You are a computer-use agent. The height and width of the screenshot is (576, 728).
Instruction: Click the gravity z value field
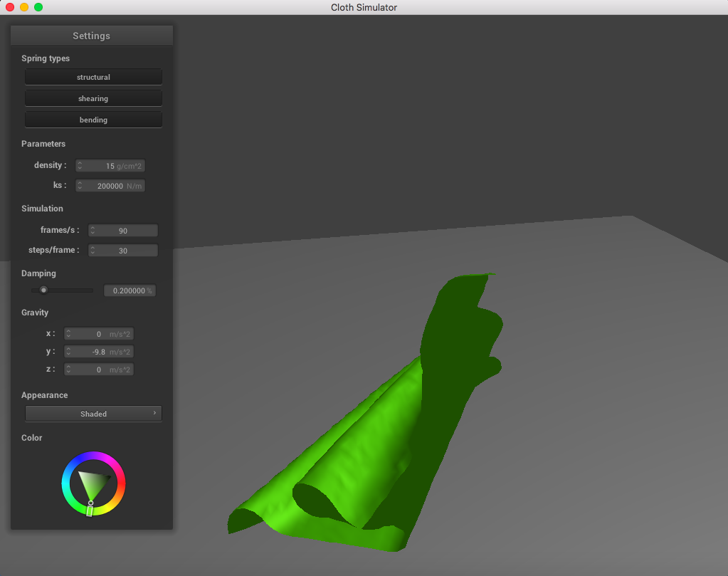point(99,370)
